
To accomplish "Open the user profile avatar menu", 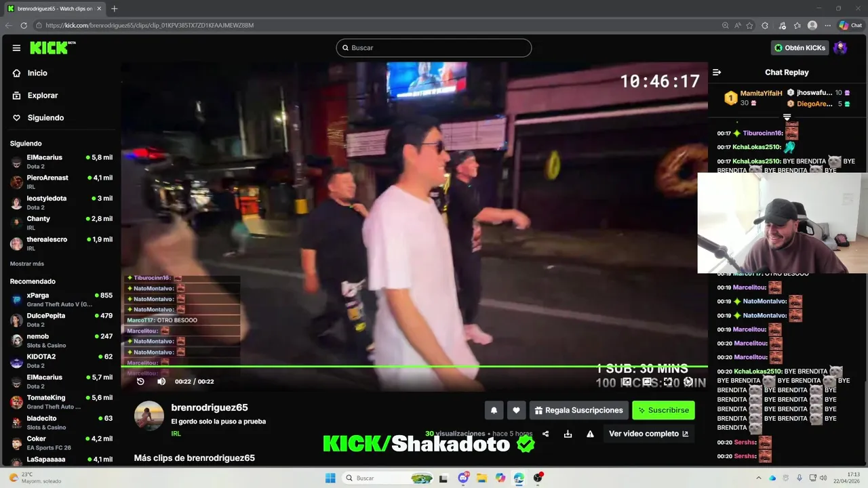I will [840, 48].
